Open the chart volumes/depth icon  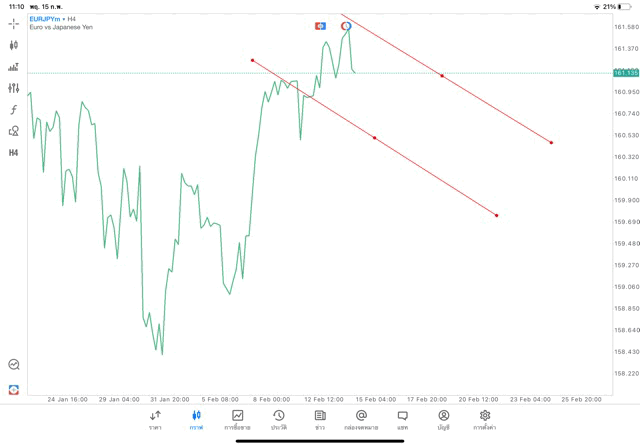[x=14, y=67]
